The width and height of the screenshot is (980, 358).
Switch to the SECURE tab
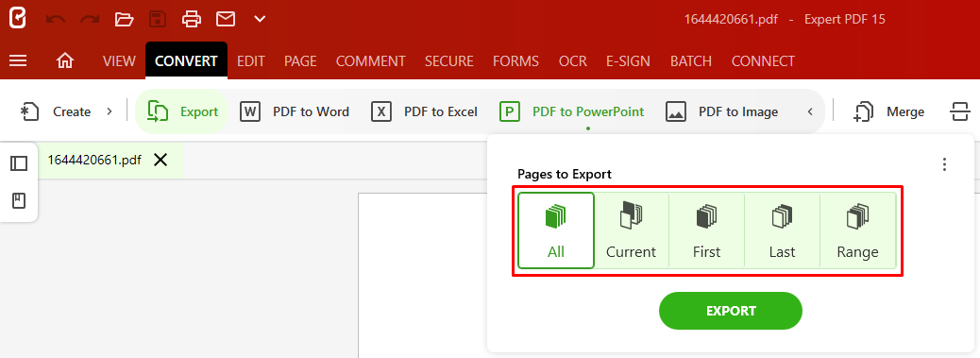(x=449, y=61)
